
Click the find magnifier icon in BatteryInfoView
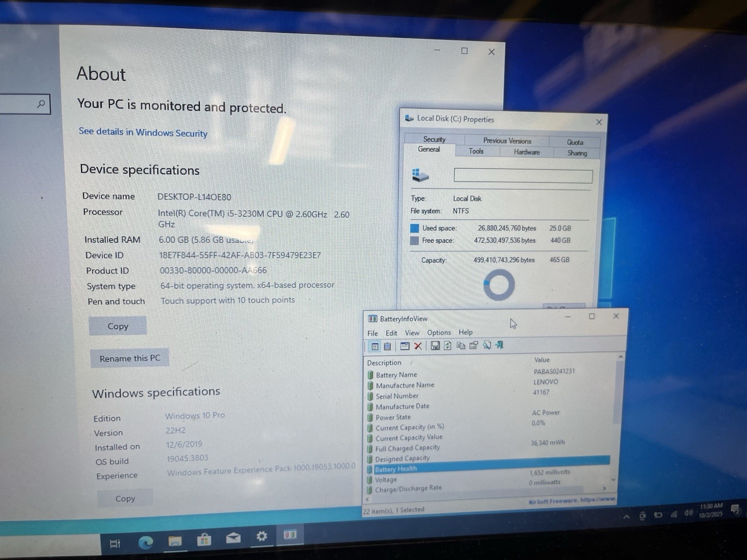[486, 345]
